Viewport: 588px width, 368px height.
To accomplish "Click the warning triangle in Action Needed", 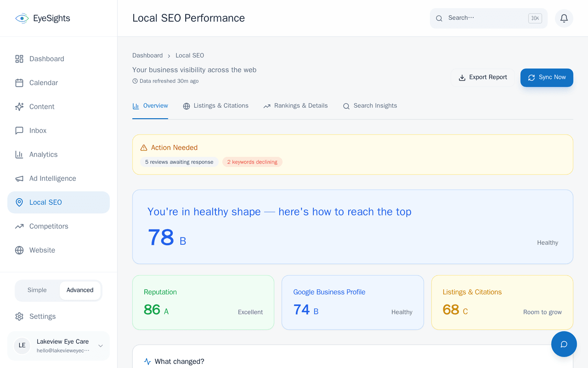I will [144, 148].
